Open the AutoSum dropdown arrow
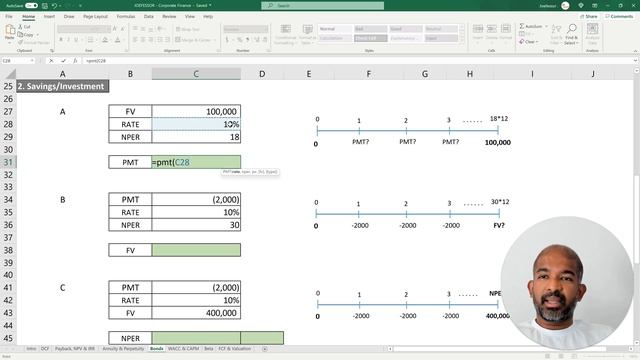Image resolution: width=640 pixels, height=360 pixels. tap(546, 27)
